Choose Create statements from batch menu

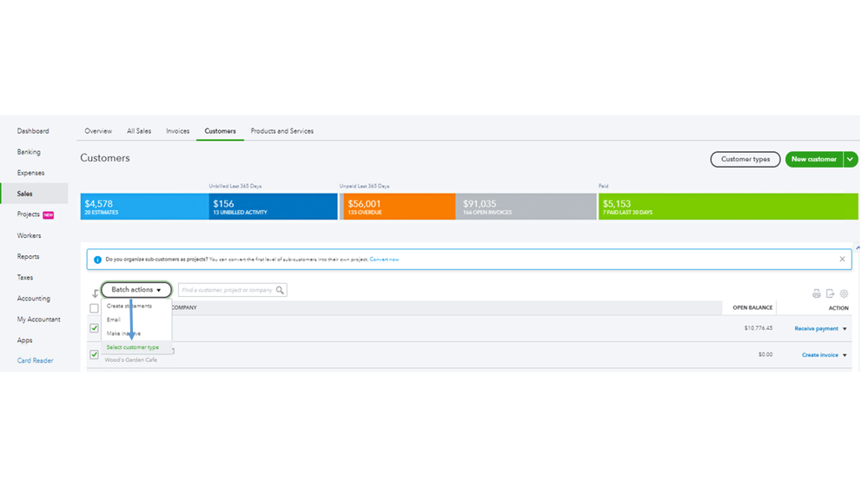click(129, 306)
